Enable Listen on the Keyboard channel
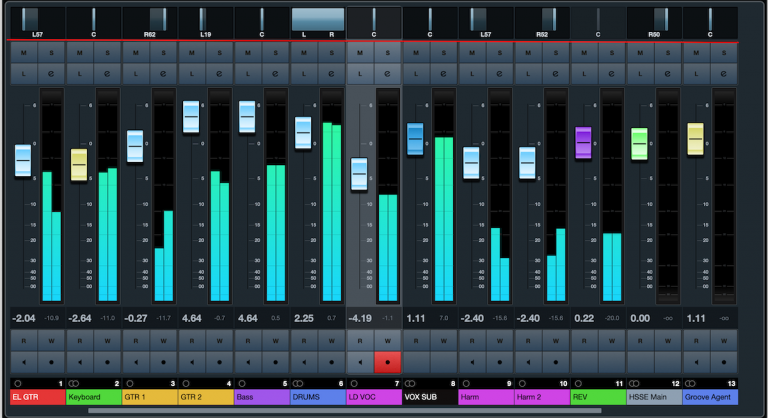768x418 pixels. 79,74
